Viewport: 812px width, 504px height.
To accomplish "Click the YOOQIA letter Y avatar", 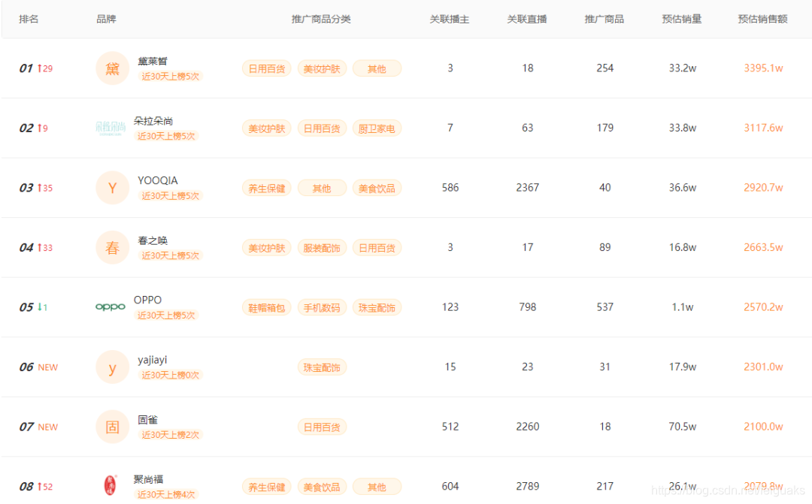I will [112, 188].
